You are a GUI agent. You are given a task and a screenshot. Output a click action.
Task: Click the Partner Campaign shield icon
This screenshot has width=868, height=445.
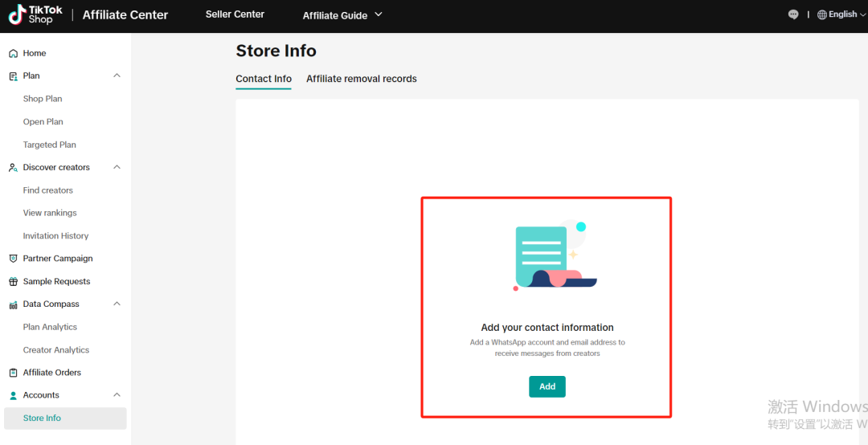(13, 259)
